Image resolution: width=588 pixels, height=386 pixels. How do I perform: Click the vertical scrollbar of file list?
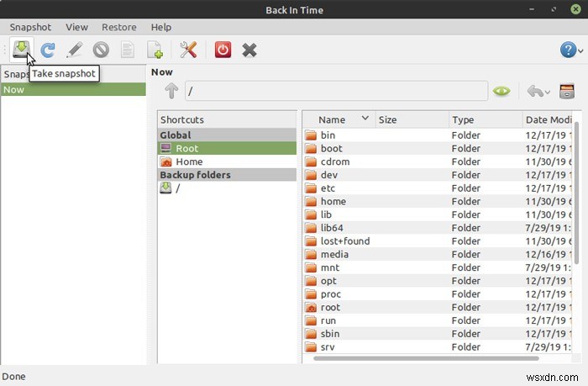tap(577, 193)
